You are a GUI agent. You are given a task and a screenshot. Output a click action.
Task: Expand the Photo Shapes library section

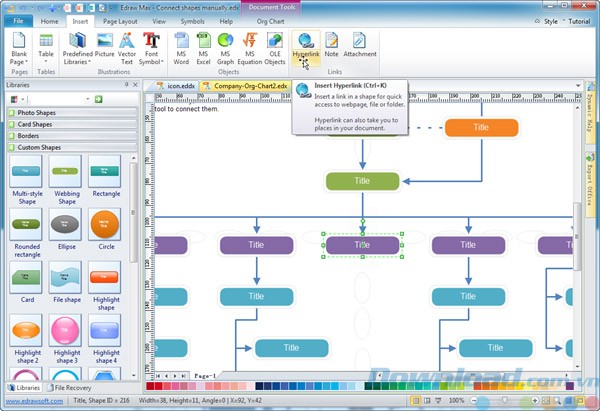[70, 113]
